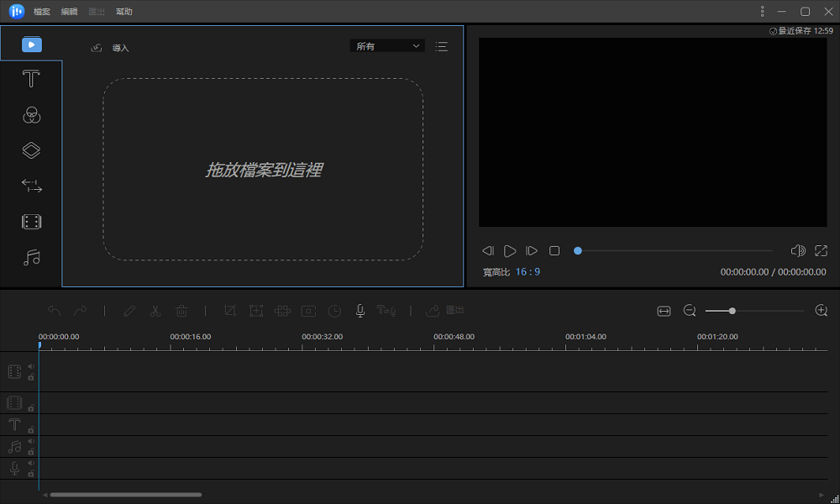Viewport: 840px width, 504px height.
Task: Click the Mosaic tool icon
Action: pyautogui.click(x=282, y=311)
